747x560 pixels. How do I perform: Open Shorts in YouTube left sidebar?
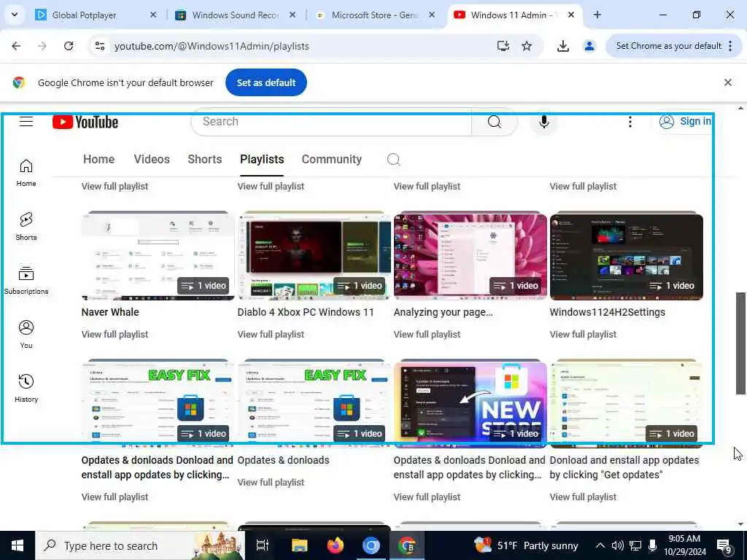pos(26,226)
